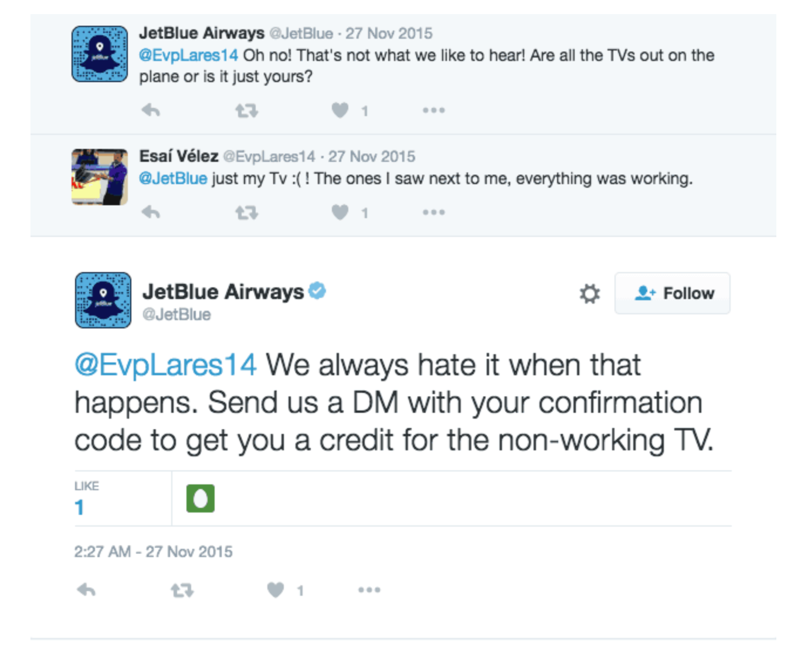The image size is (808, 672).
Task: Open Esaí Vélez's profile photo
Action: coord(100,177)
